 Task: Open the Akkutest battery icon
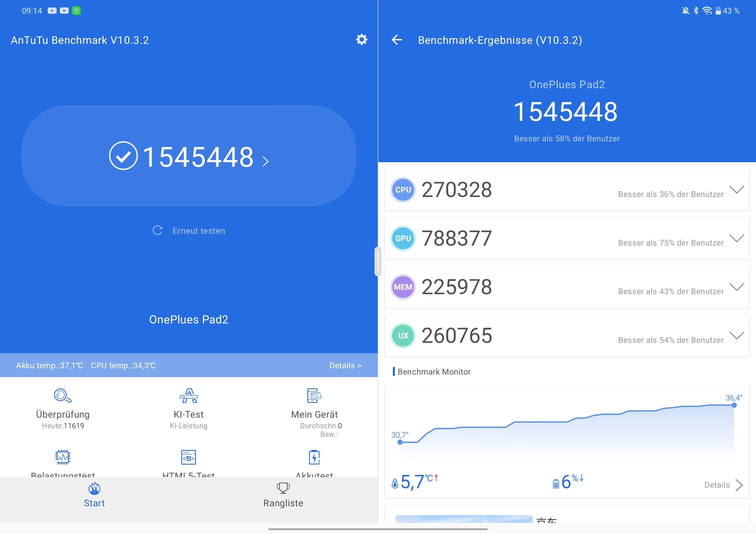click(x=314, y=457)
